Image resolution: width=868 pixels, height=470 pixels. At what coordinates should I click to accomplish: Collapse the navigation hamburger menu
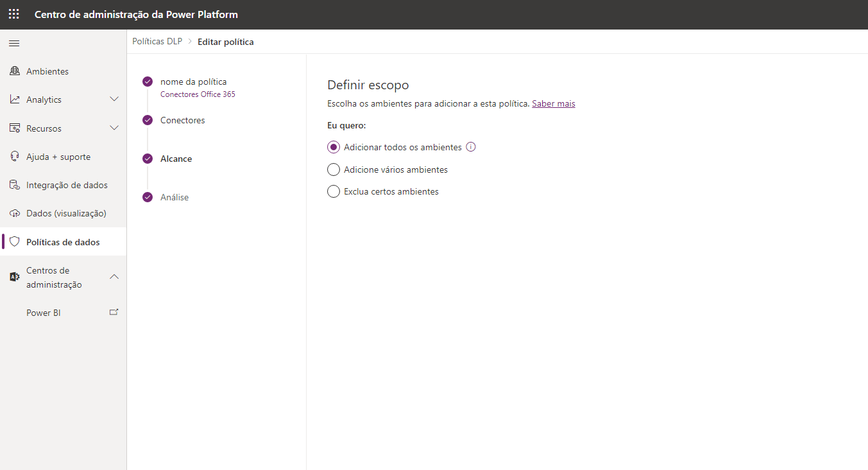point(14,43)
